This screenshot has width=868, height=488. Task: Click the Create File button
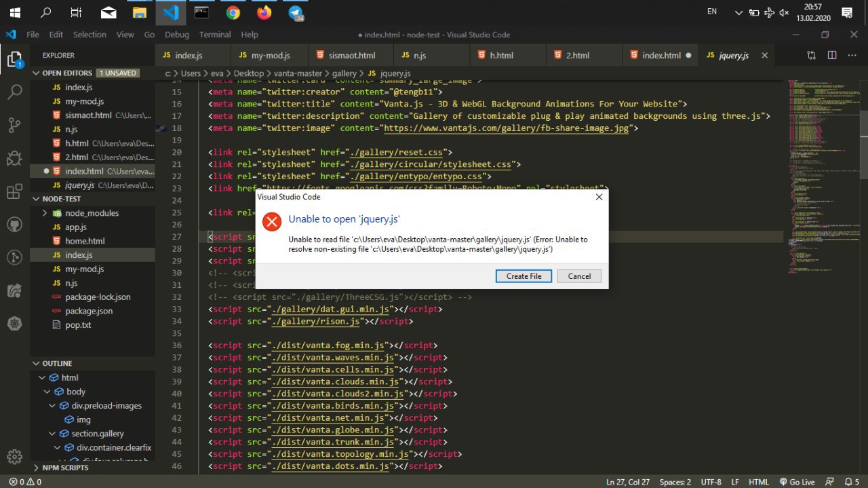click(x=524, y=276)
